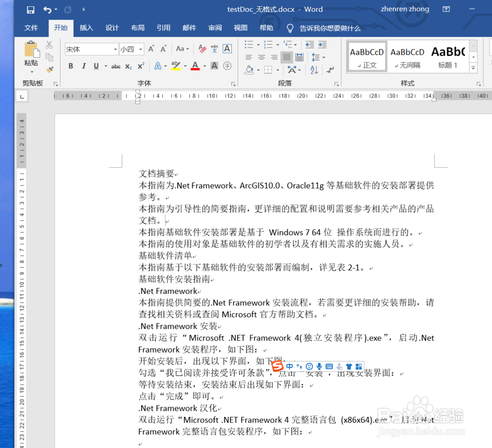This screenshot has width=492, height=448.
Task: Apply numbered list formatting
Action: coord(268,45)
